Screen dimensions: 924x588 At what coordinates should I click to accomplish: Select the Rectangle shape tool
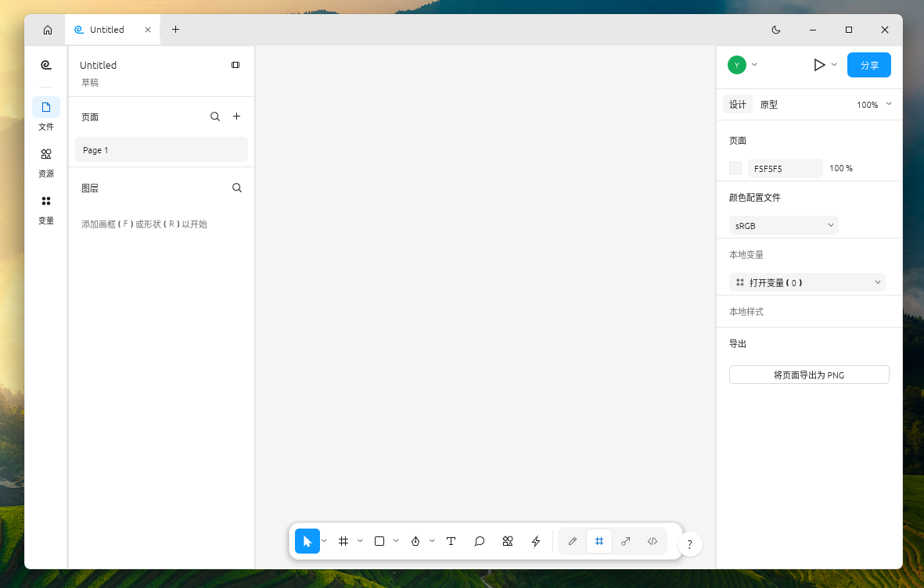379,541
